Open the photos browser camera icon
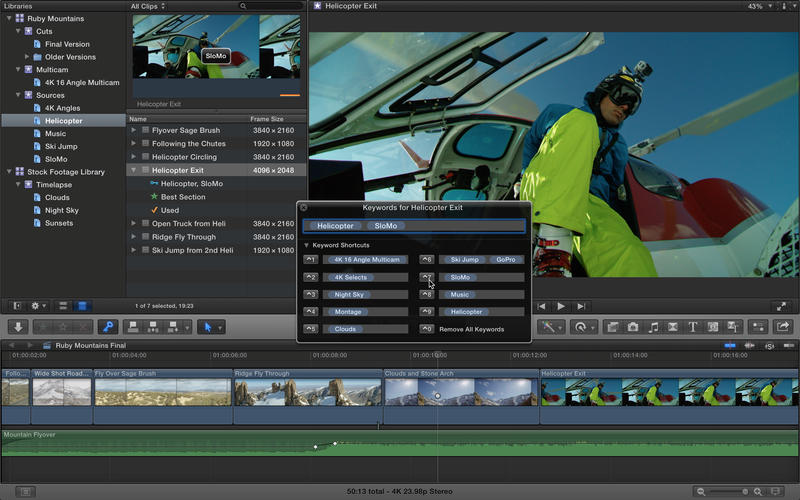The height and width of the screenshot is (500, 800). click(x=632, y=327)
